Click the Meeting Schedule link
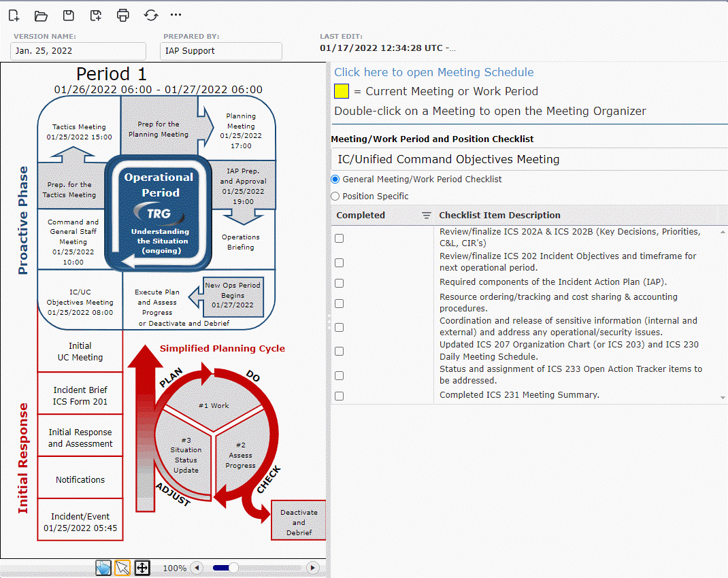The width and height of the screenshot is (728, 578). click(433, 72)
